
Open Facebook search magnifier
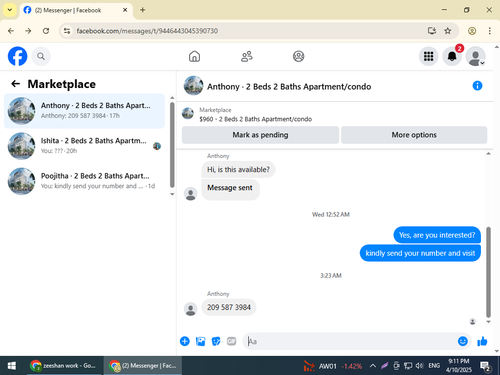(x=41, y=56)
